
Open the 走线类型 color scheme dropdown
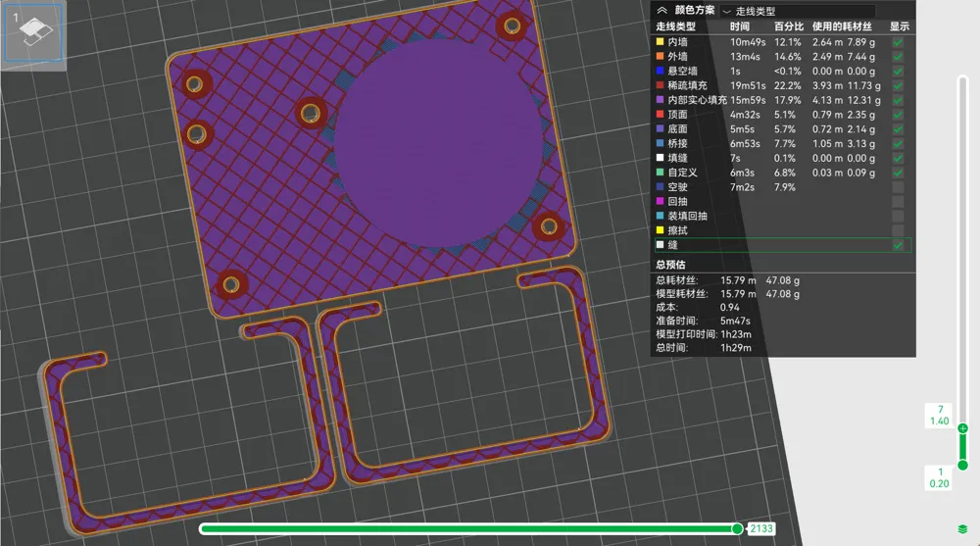coord(798,11)
